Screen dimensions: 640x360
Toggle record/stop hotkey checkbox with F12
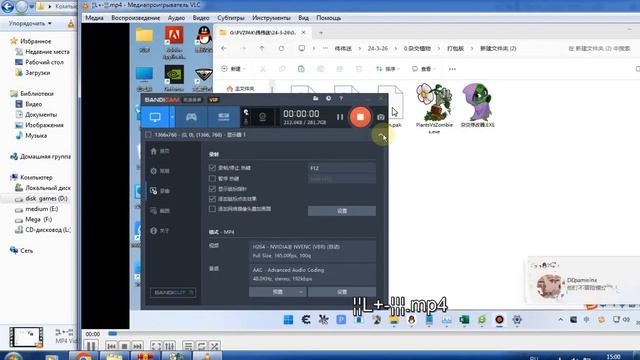coord(212,168)
